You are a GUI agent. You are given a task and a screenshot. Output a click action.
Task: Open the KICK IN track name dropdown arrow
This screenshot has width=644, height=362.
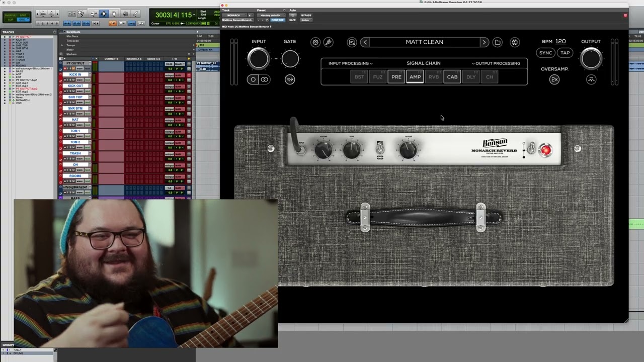90,74
